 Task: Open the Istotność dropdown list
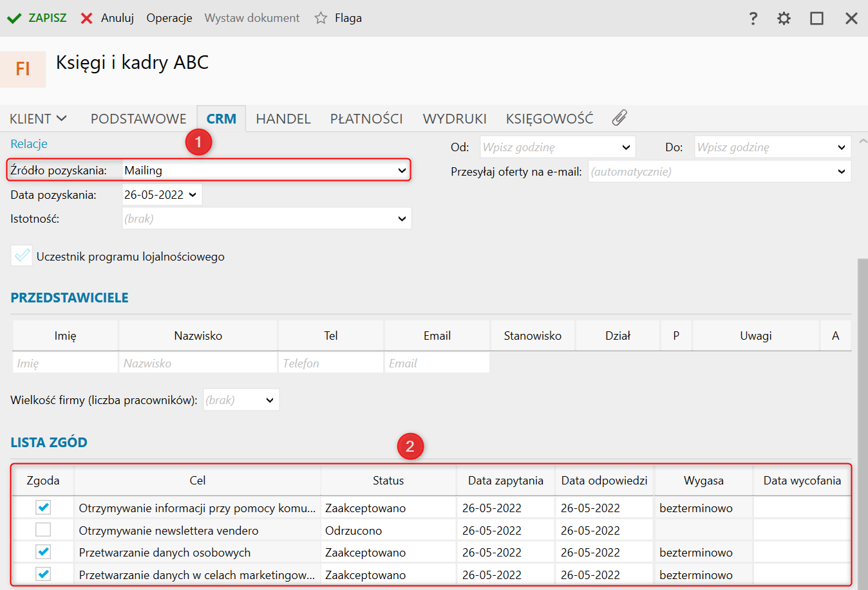[x=402, y=219]
